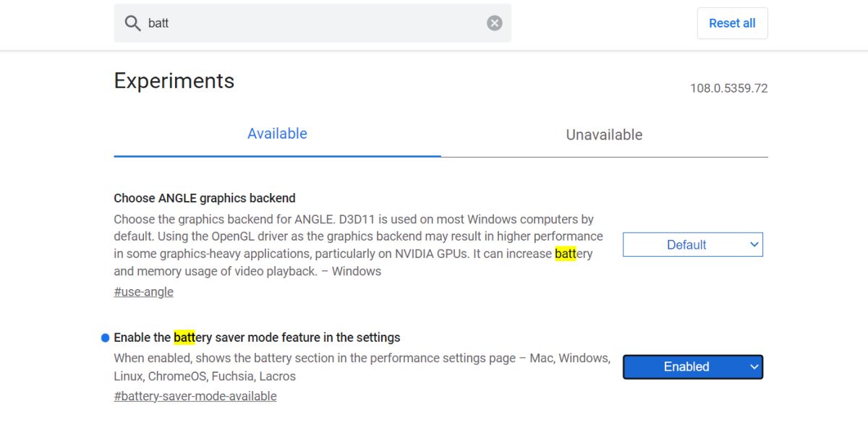Click the battery saver mode feature title
This screenshot has width=868, height=446.
[x=257, y=338]
